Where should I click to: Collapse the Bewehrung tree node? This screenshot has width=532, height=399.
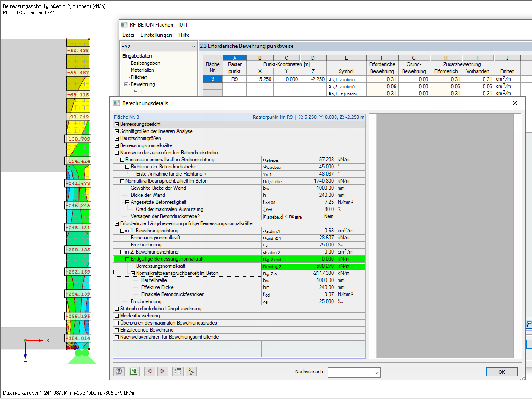point(126,84)
